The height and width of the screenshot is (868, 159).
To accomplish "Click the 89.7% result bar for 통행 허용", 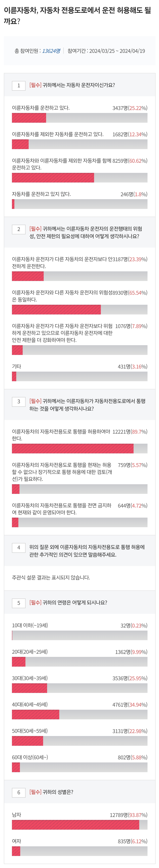I will click(79, 449).
